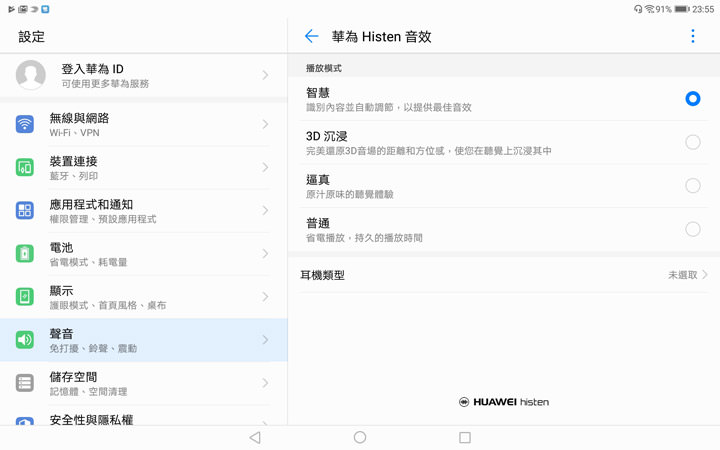720x450 pixels.
Task: Expand the 聲音 row chevron
Action: coord(265,340)
